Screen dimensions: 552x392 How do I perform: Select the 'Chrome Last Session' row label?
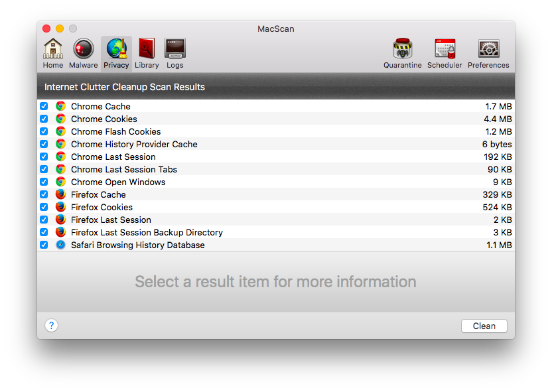pyautogui.click(x=113, y=157)
